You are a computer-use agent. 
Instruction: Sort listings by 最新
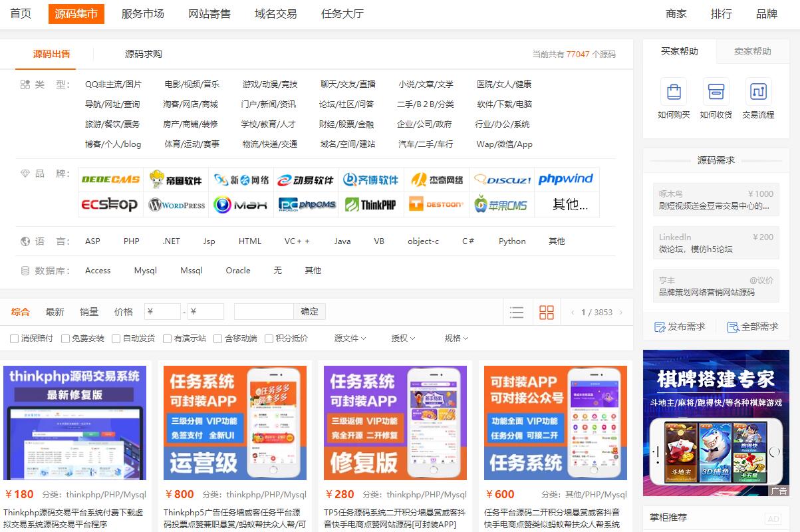click(55, 312)
